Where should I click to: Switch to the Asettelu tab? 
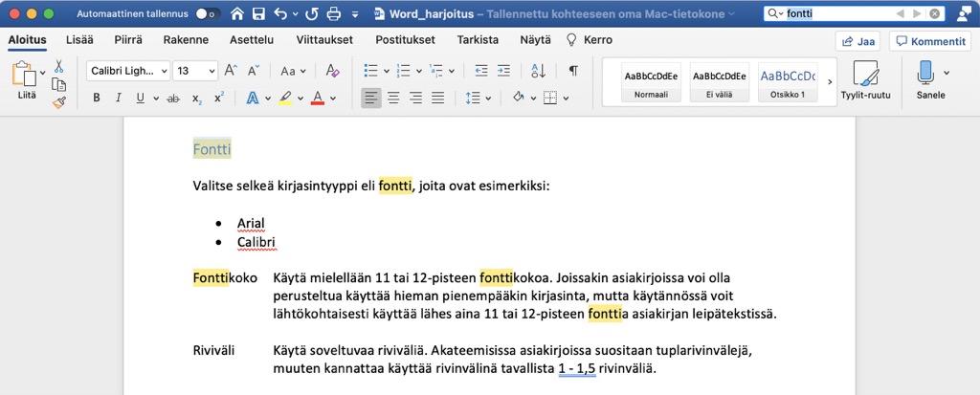point(252,40)
